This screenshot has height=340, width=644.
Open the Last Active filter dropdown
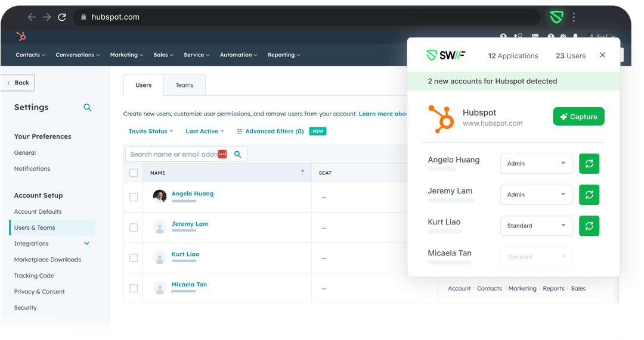(205, 131)
